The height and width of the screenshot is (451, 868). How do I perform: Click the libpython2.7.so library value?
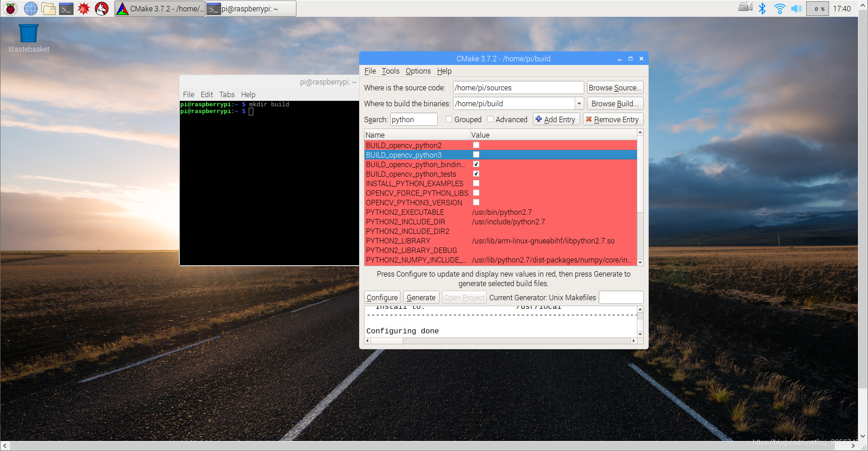pos(543,241)
